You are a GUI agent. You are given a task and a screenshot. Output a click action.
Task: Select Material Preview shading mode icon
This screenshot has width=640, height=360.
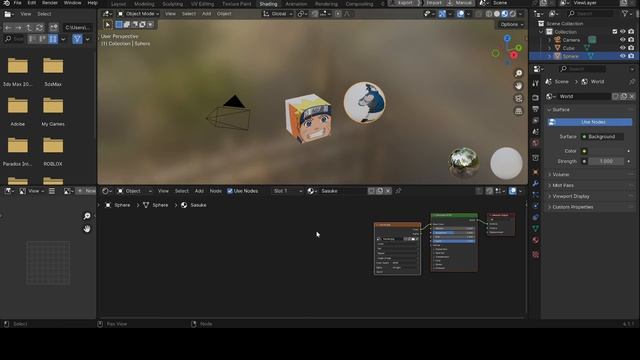(504, 14)
